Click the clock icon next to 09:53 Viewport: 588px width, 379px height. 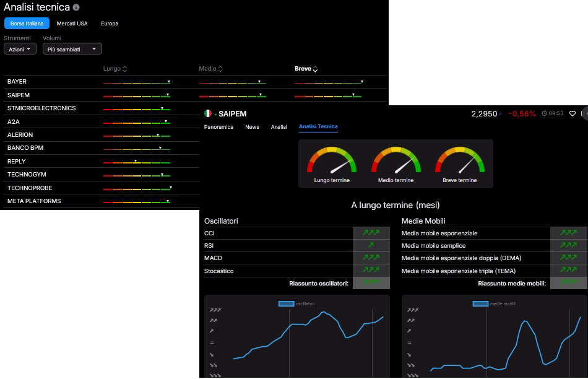545,113
